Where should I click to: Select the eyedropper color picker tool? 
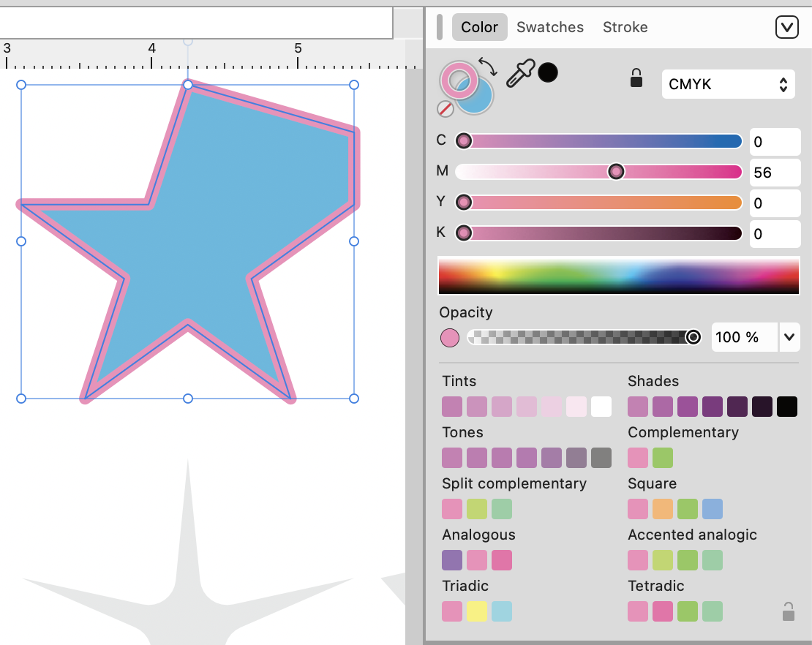(x=520, y=74)
